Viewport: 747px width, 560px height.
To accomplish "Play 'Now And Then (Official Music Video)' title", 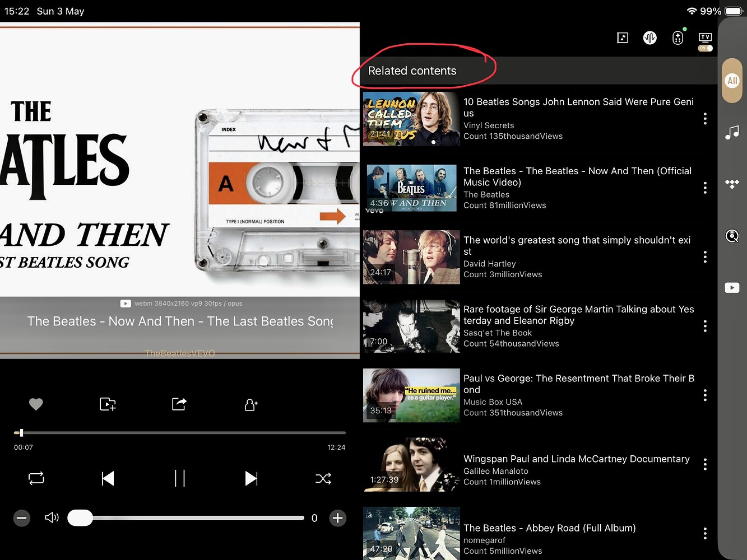I will (x=577, y=176).
